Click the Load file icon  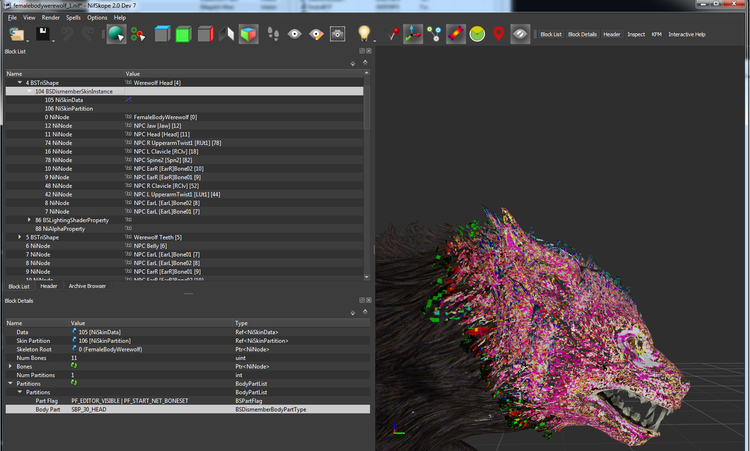(x=16, y=34)
